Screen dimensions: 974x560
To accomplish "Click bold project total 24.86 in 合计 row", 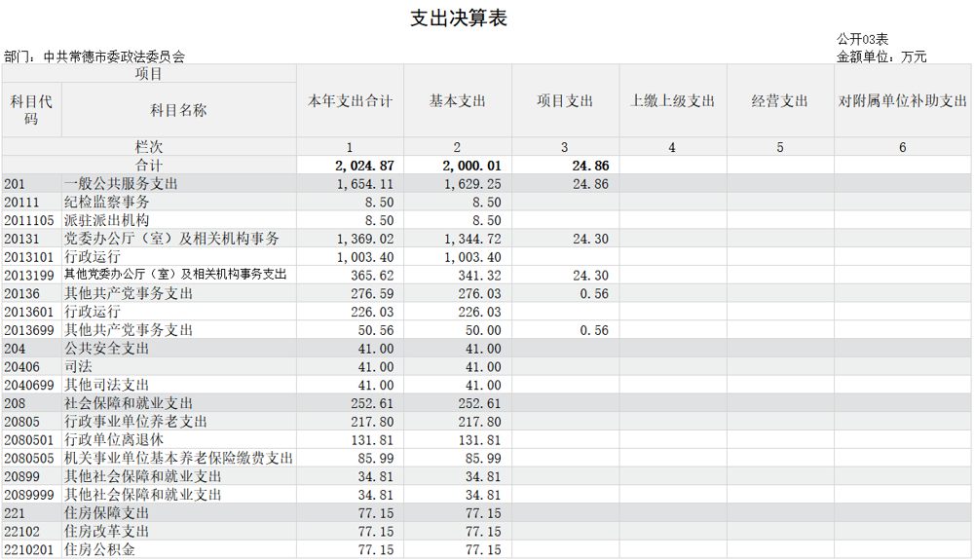I will coord(591,166).
